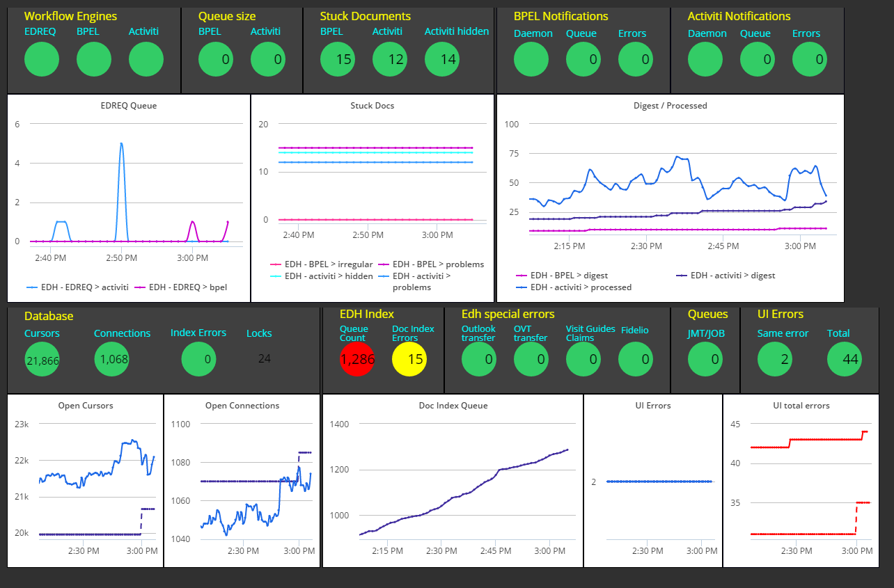Click the Database Locks value 24

pos(264,359)
